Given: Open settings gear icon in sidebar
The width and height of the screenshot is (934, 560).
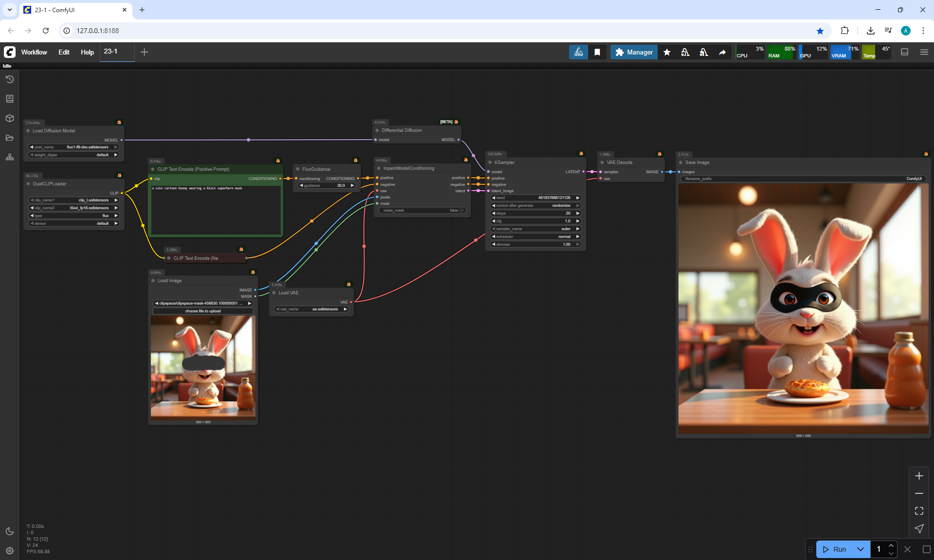Looking at the screenshot, I should point(10,551).
